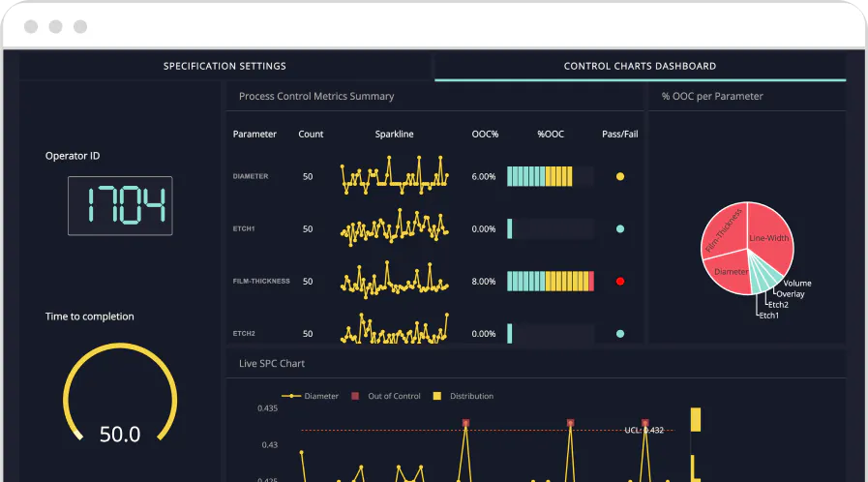This screenshot has width=868, height=482.
Task: Click the UCL: 0.432 annotation
Action: (x=644, y=430)
